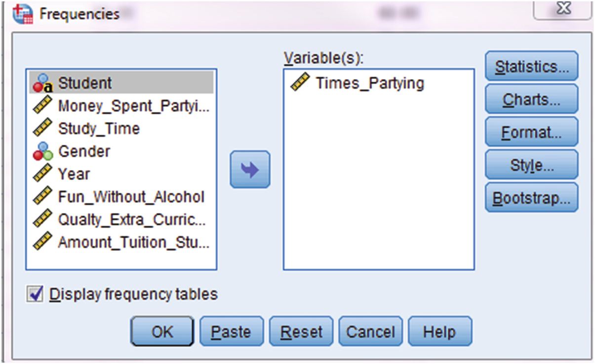Image resolution: width=595 pixels, height=364 pixels.
Task: Select Qualty_Extra_Curric... variable in list
Action: coord(133,220)
